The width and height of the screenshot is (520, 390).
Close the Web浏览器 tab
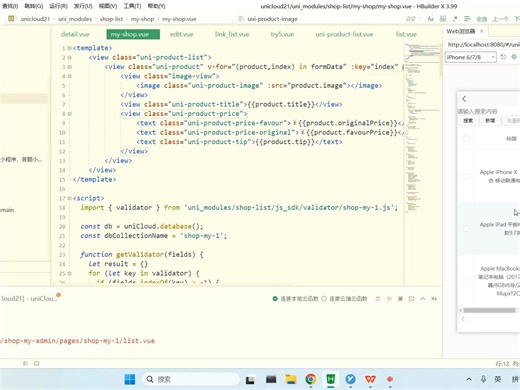pyautogui.click(x=482, y=31)
